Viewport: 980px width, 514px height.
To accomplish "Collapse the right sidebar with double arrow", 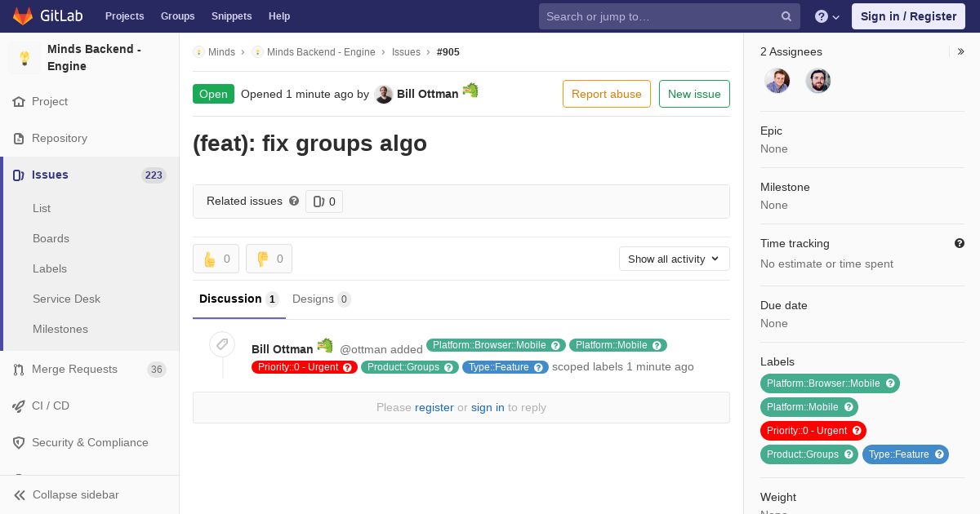I will (x=960, y=51).
